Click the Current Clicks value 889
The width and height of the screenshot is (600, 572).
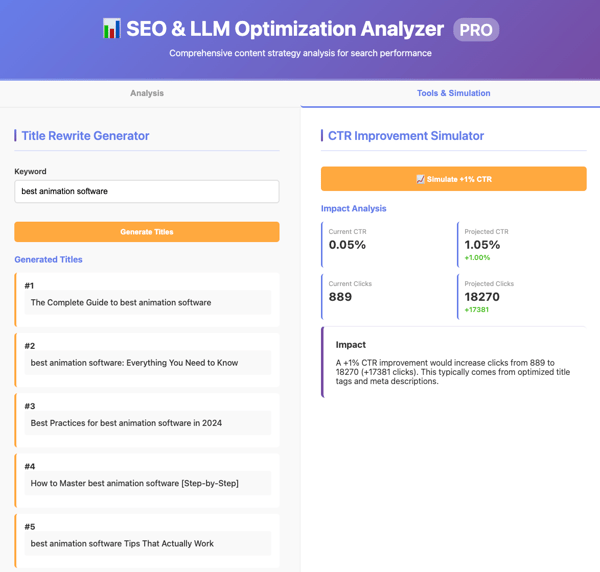click(x=340, y=297)
